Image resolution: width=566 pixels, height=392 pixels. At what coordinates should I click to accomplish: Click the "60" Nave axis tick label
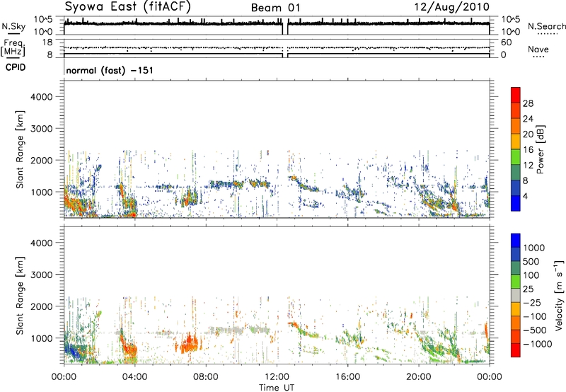[x=506, y=42]
